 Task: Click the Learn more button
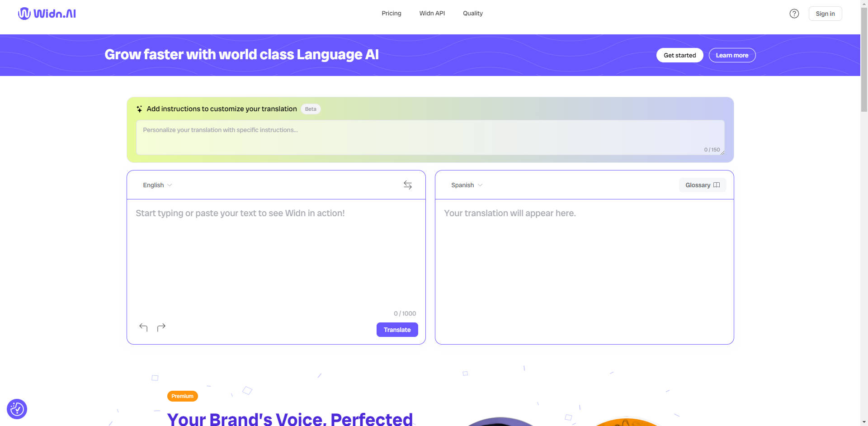tap(732, 55)
